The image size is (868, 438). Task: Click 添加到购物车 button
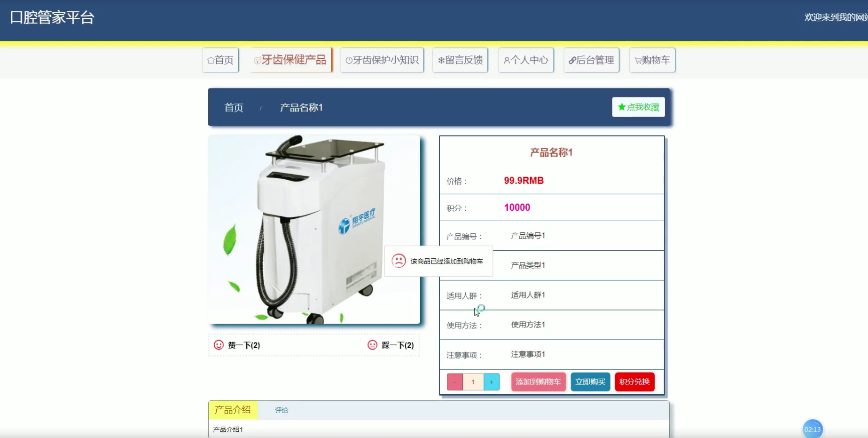[x=539, y=382]
